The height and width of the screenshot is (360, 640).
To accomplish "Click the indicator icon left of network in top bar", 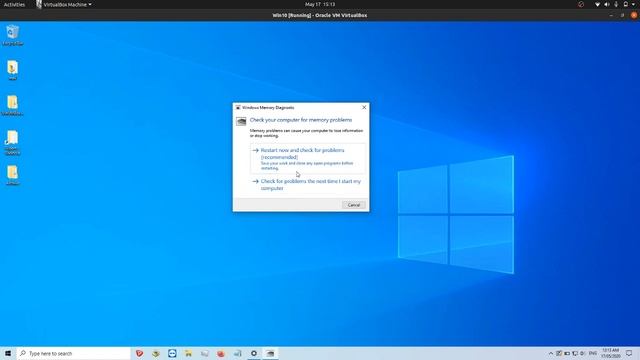I will click(x=581, y=4).
